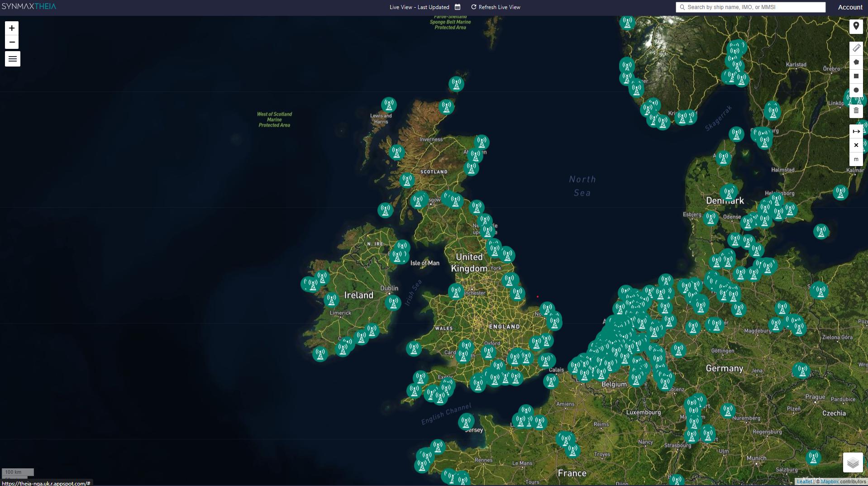Open the Mapbox attribution link
The image size is (868, 486).
coord(830,481)
